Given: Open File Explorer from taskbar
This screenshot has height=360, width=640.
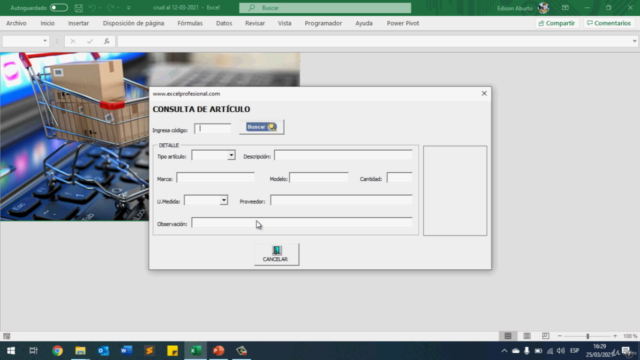Looking at the screenshot, I should coord(80,351).
